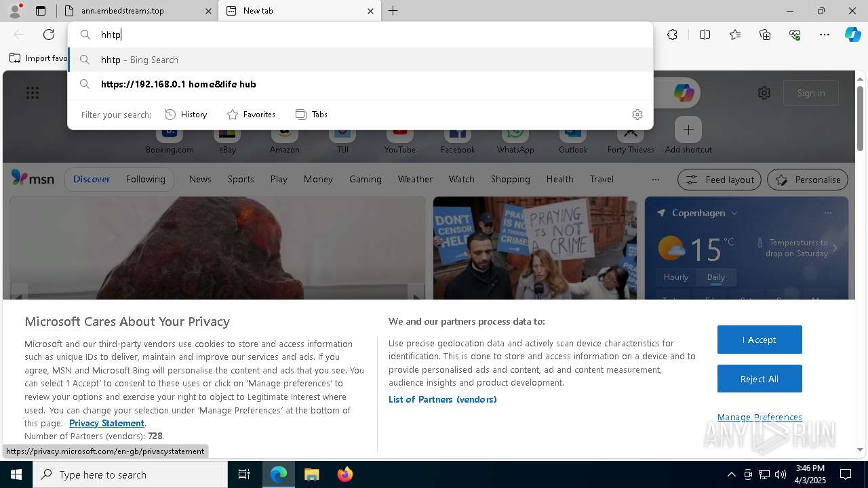868x488 pixels.
Task: Open the Shopping category
Action: pos(511,180)
